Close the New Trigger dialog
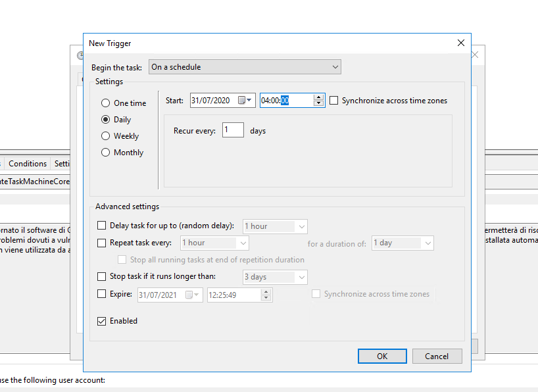The width and height of the screenshot is (538, 392). (x=461, y=43)
